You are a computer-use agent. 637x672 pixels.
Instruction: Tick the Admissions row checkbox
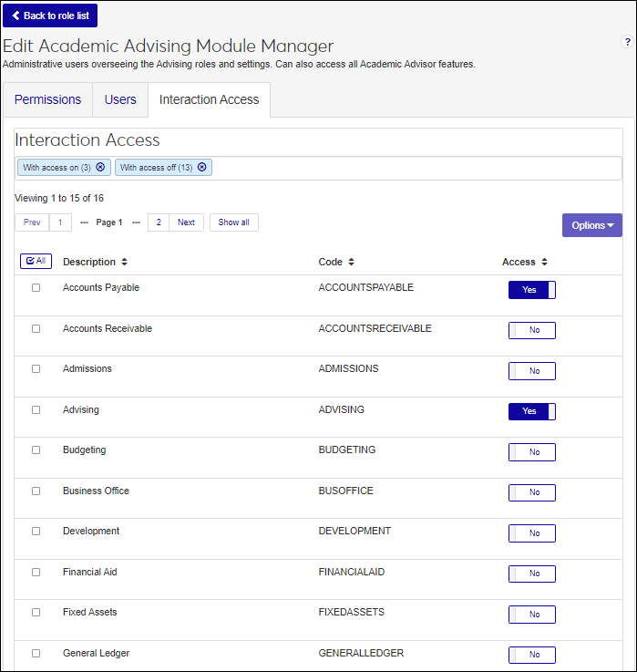tap(36, 369)
